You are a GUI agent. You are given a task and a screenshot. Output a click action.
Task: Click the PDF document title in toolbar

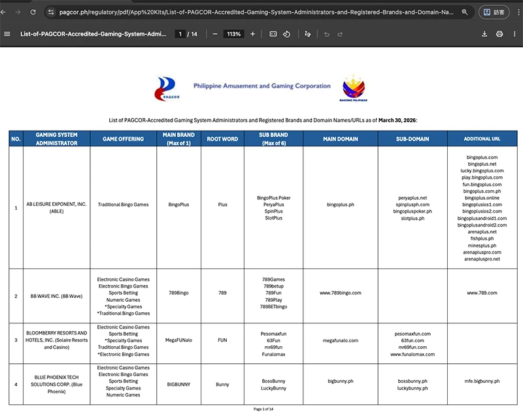[93, 34]
